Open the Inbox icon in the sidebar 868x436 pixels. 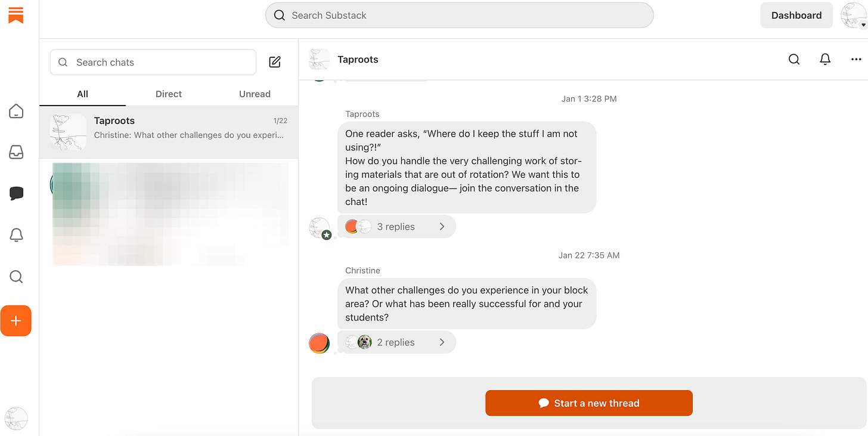16,153
